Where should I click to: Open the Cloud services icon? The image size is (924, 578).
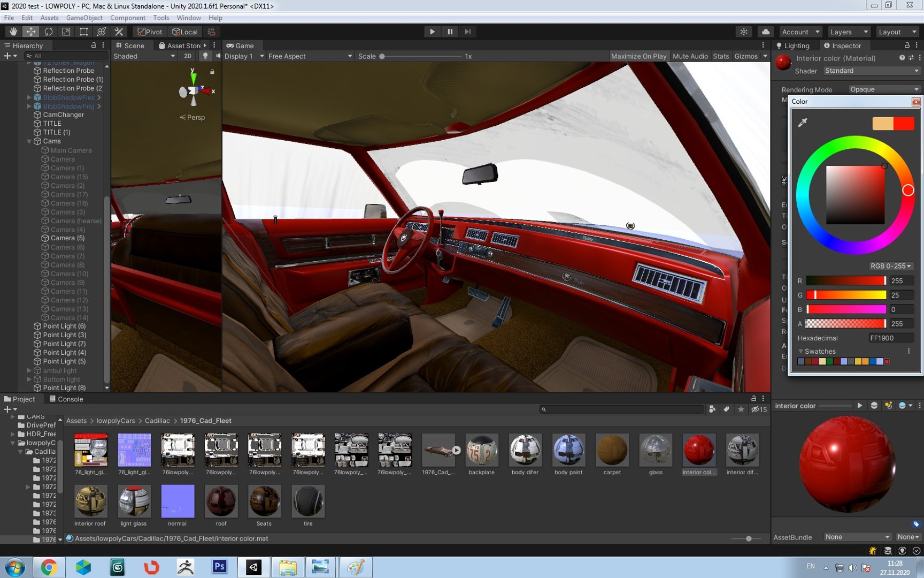[x=766, y=32]
